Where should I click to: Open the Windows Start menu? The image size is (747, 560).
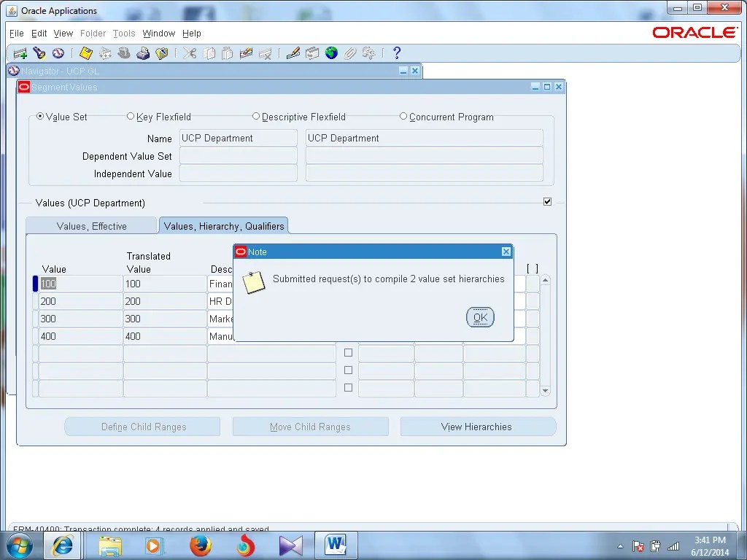coord(19,545)
